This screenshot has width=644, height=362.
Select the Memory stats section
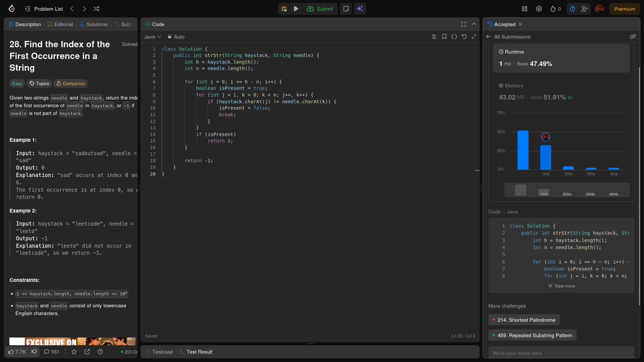click(561, 92)
